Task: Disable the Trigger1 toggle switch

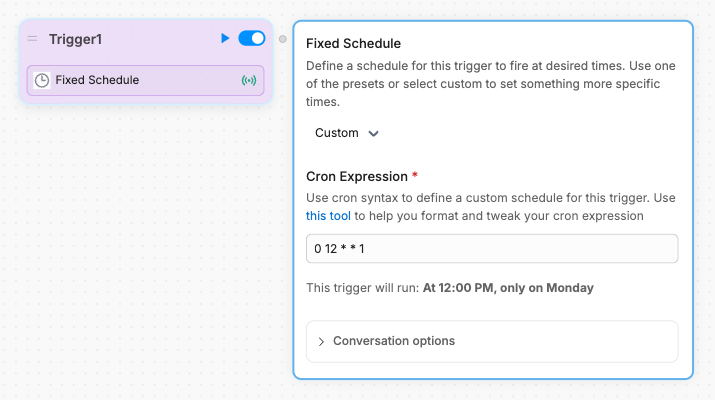Action: 252,38
